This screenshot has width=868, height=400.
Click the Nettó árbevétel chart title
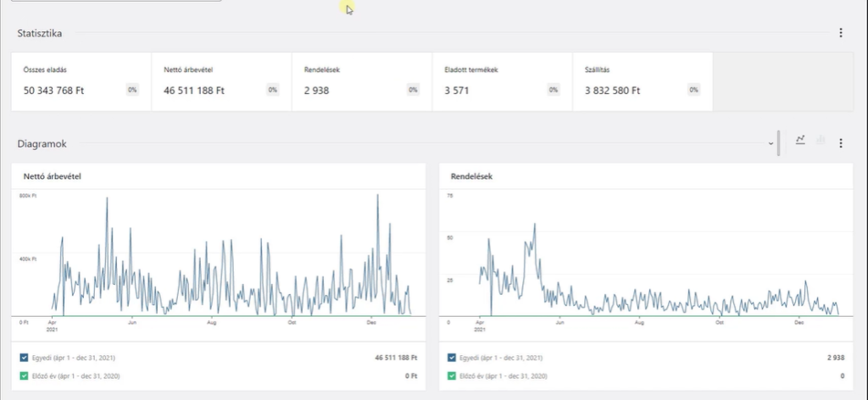click(58, 176)
